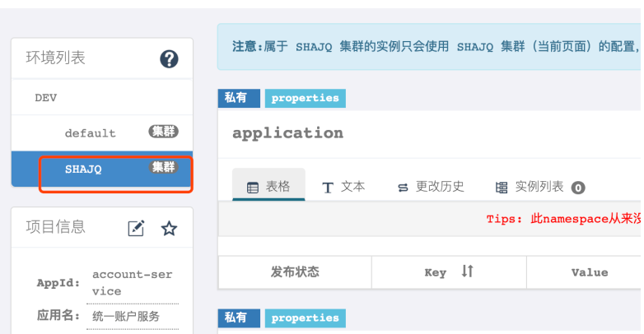Click the 应用名 value 统一账户服务
The width and height of the screenshot is (644, 334).
click(x=126, y=316)
